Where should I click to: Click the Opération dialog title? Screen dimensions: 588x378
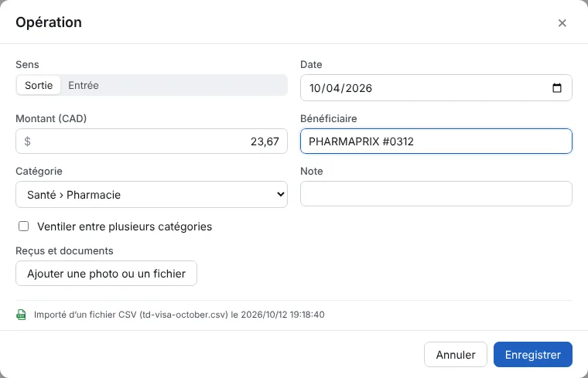(x=49, y=22)
